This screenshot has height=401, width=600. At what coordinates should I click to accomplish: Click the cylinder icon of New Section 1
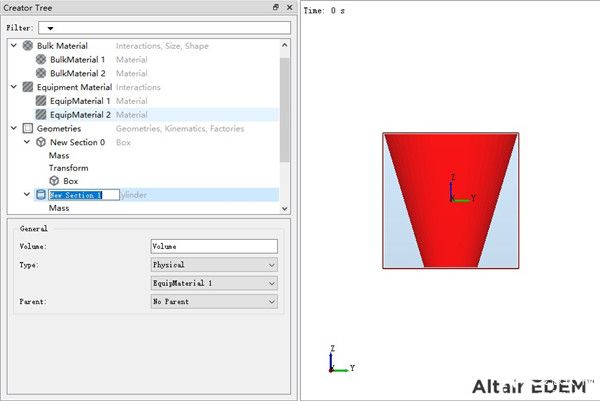(41, 194)
